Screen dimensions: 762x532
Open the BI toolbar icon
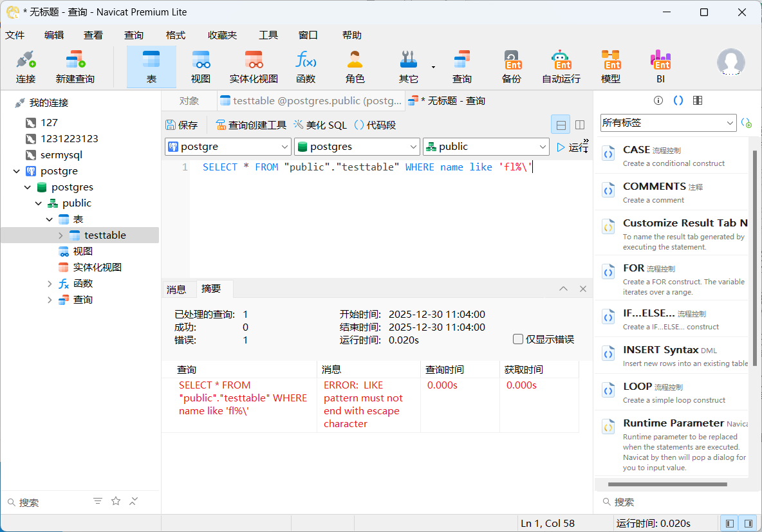tap(660, 67)
